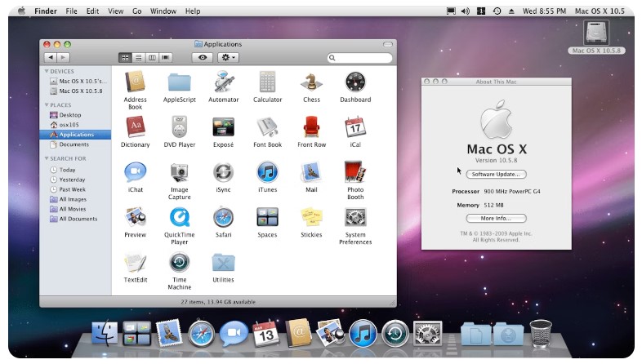Switch Finder to list view
The width and height of the screenshot is (642, 364).
pyautogui.click(x=139, y=58)
